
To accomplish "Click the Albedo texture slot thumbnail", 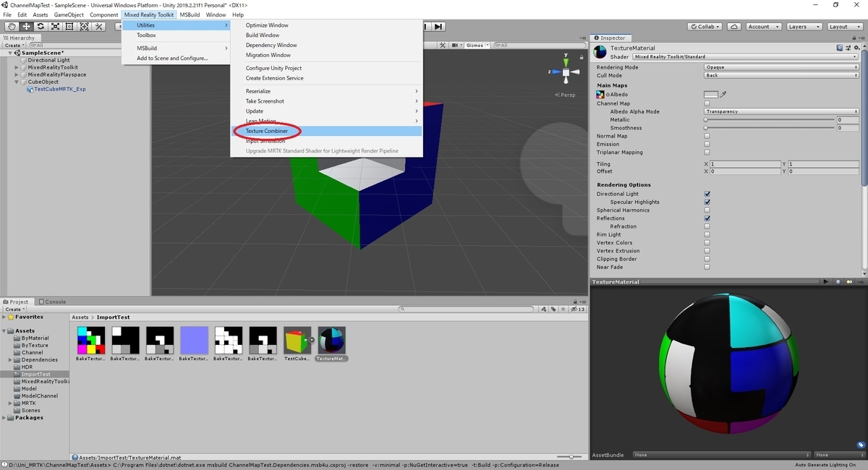I will 600,95.
